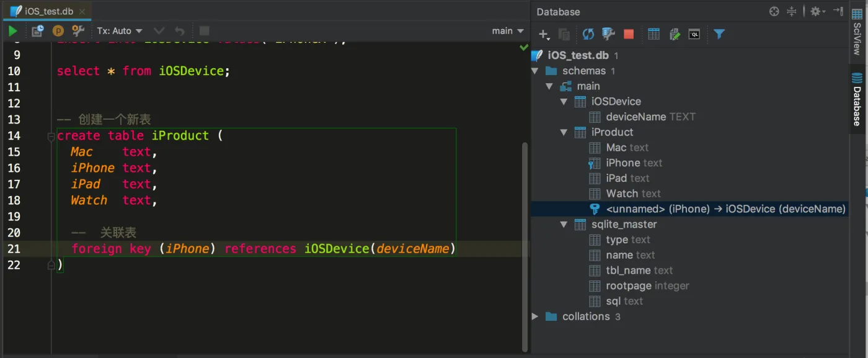This screenshot has height=358, width=868.
Task: Click deviceName in the foreign key line
Action: (413, 249)
